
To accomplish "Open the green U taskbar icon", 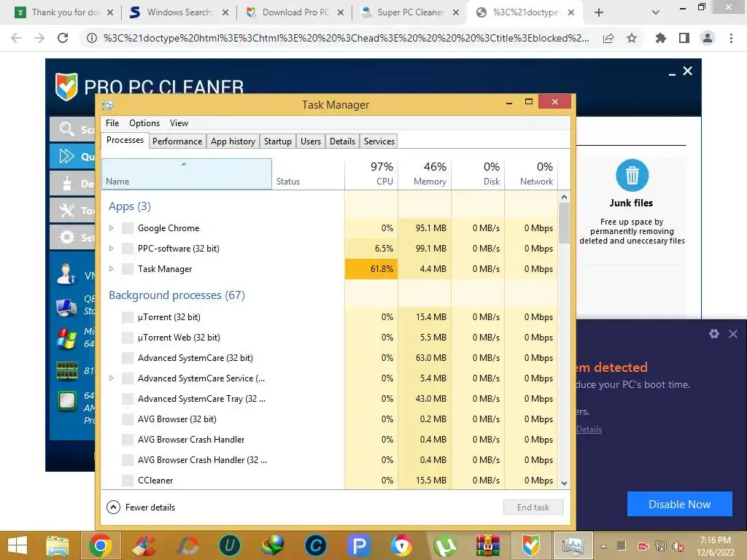I will tap(230, 545).
